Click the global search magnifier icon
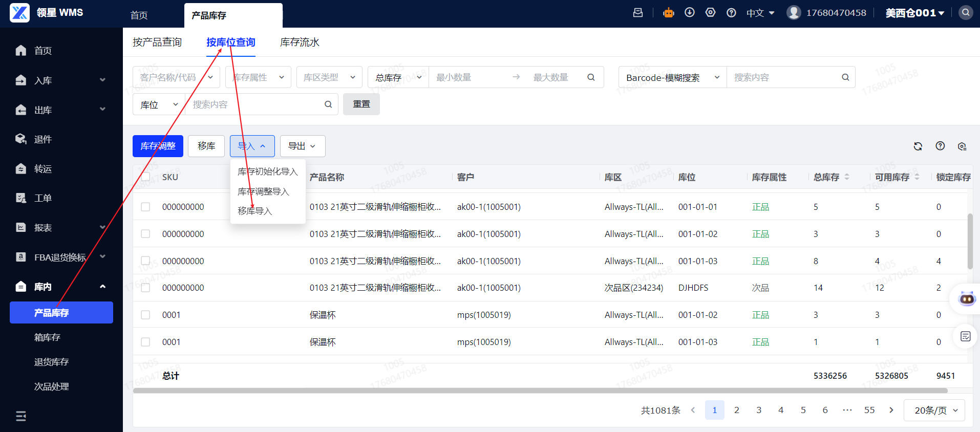Viewport: 980px width, 432px height. click(x=966, y=12)
